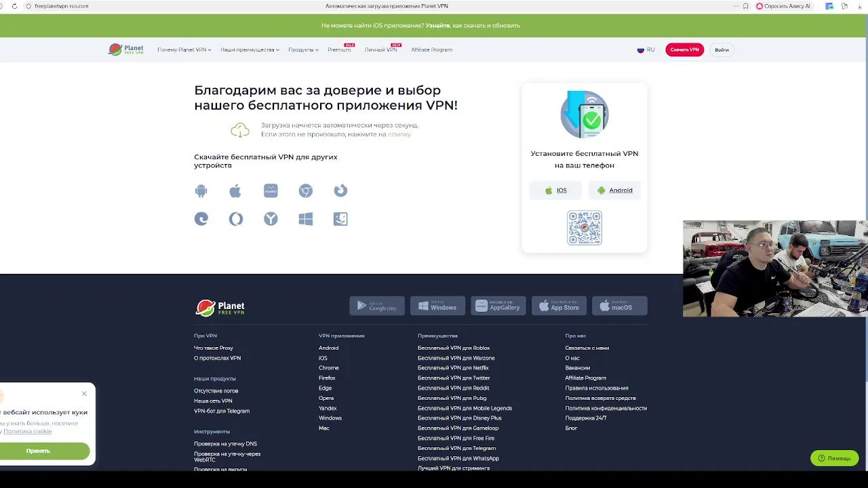Image resolution: width=868 pixels, height=488 pixels.
Task: Click the macOS download badge in footer
Action: pos(620,306)
